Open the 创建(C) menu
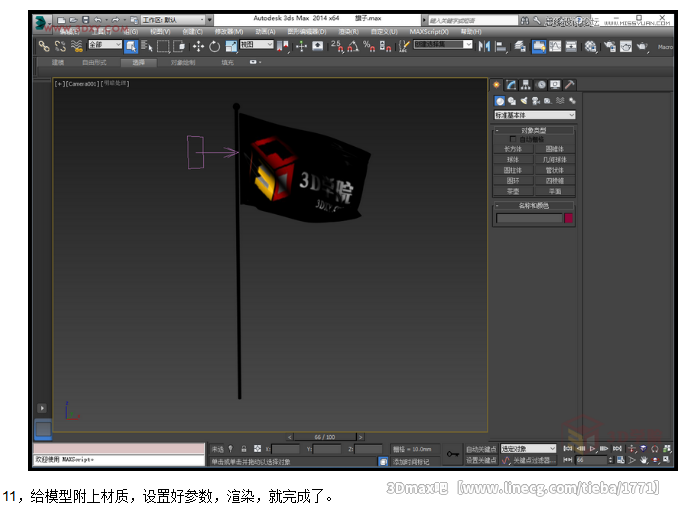Screen dimensions: 699x507 pos(192,32)
